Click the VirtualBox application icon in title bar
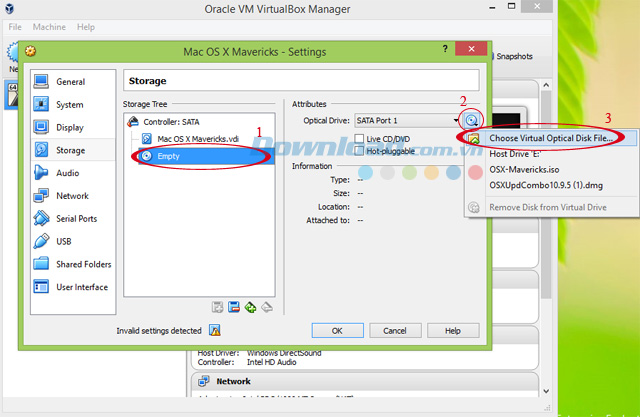Screen dimensions: 640x417 pyautogui.click(x=9, y=9)
